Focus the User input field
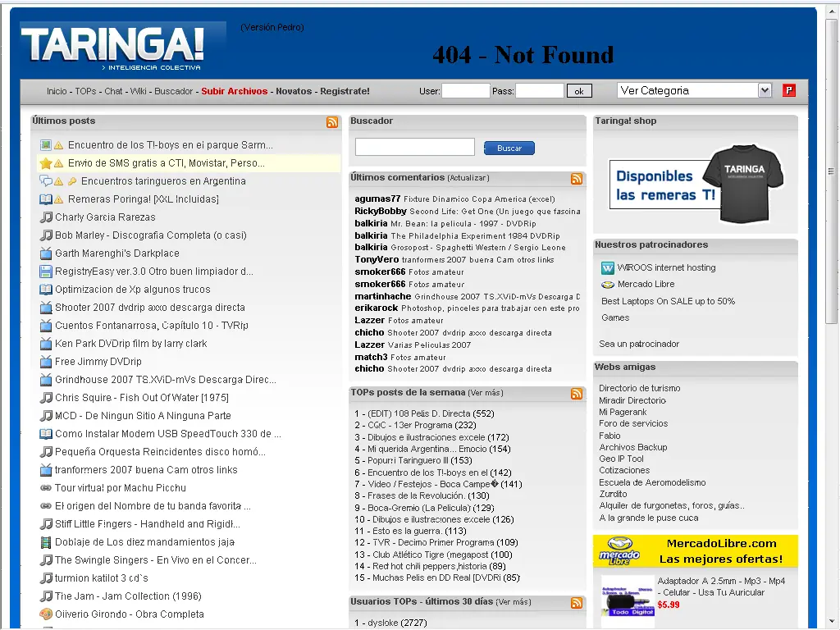 click(x=466, y=91)
